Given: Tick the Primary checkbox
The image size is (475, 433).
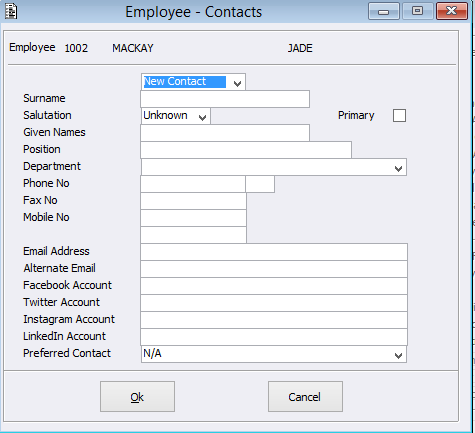Looking at the screenshot, I should pyautogui.click(x=399, y=116).
